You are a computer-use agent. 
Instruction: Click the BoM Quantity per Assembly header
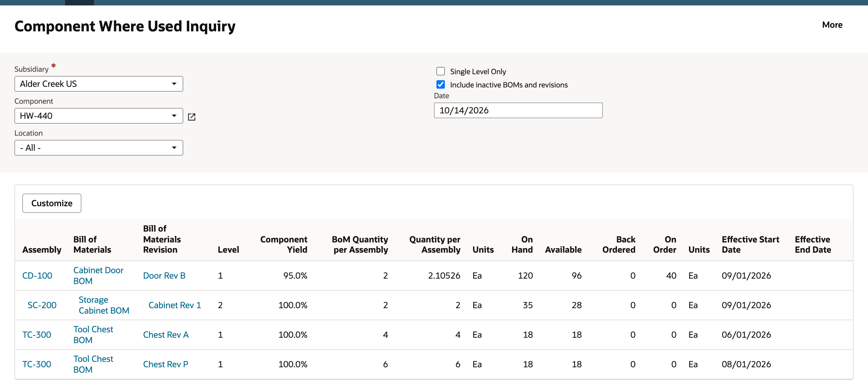pyautogui.click(x=360, y=245)
